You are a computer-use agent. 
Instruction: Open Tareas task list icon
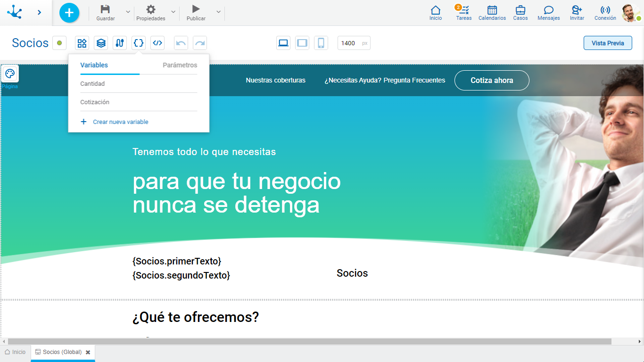[464, 10]
